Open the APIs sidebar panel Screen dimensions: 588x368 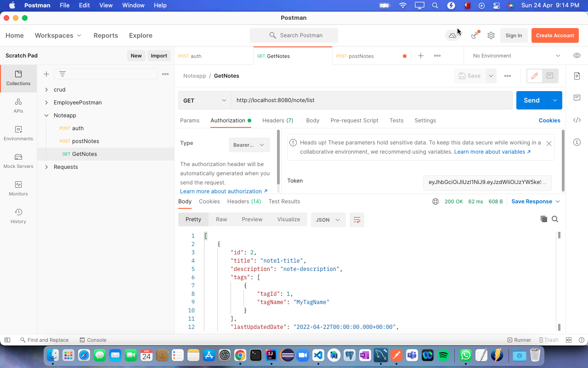click(18, 106)
